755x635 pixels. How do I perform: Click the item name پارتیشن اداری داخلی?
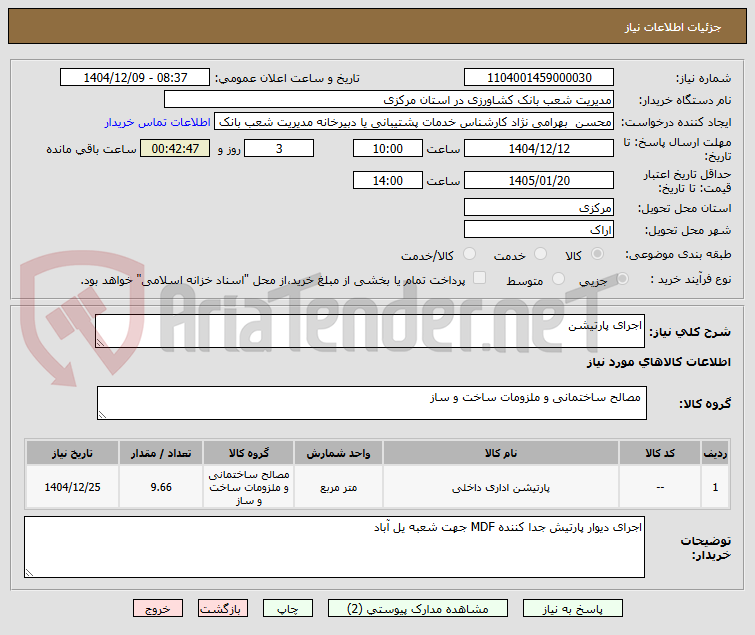pos(501,488)
